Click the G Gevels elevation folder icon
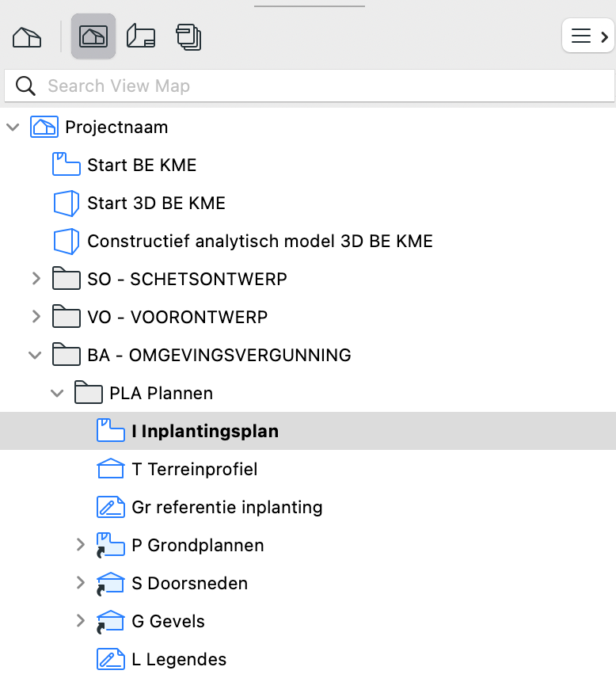 coord(111,621)
